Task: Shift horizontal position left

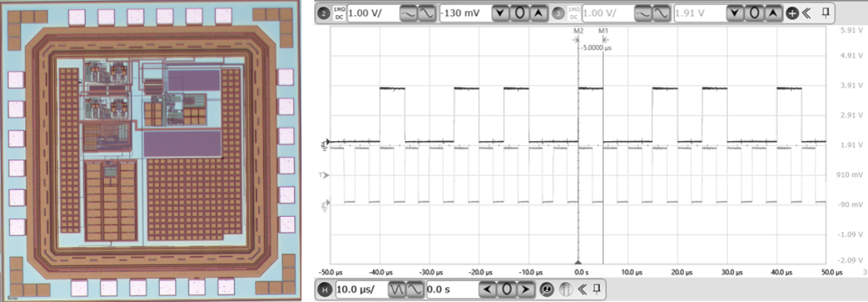Action: point(488,289)
